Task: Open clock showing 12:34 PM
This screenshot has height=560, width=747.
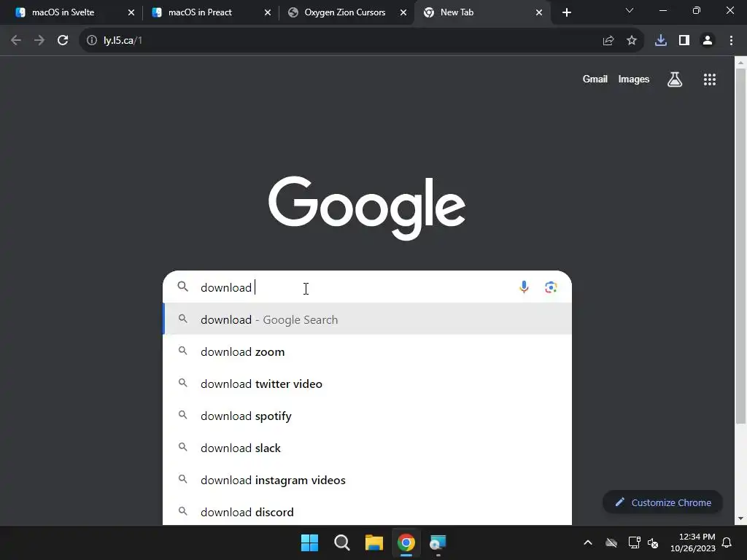Action: point(693,542)
